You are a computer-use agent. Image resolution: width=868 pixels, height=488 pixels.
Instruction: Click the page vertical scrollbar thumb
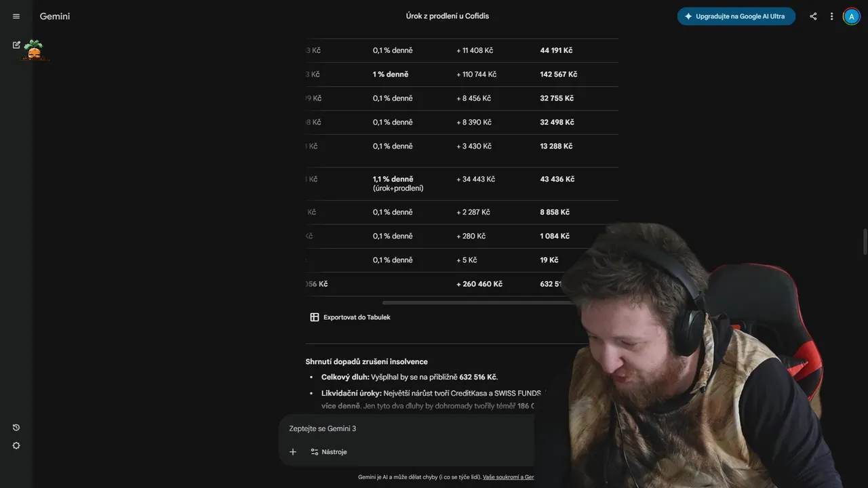[x=865, y=241]
